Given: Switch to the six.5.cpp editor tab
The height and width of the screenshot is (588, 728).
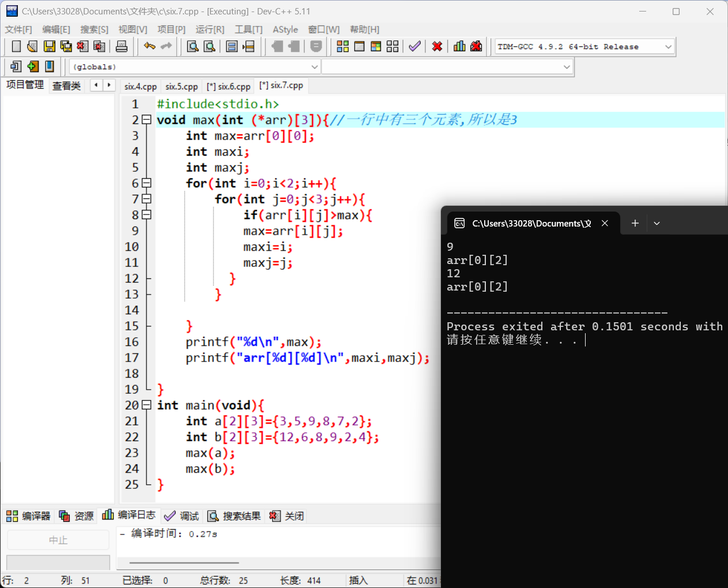Looking at the screenshot, I should [x=182, y=86].
